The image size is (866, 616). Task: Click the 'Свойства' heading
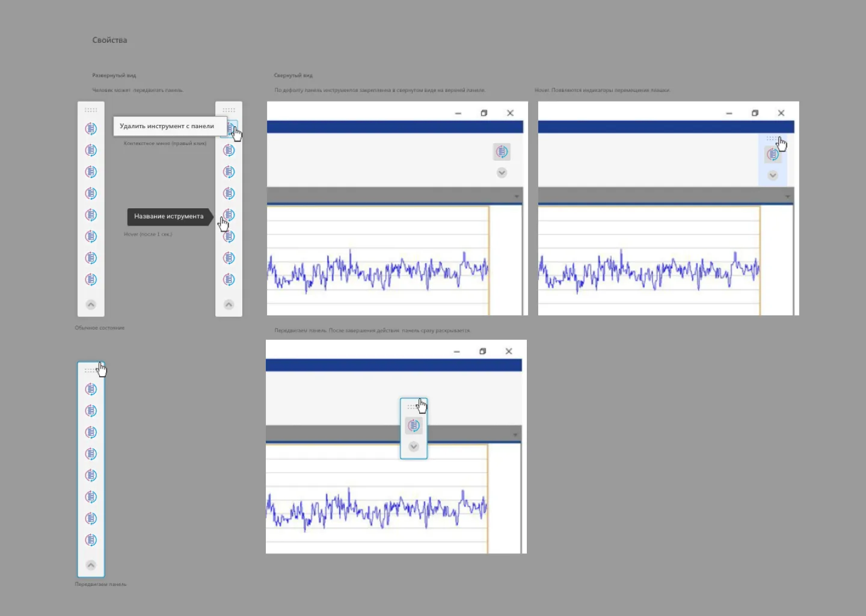pyautogui.click(x=109, y=40)
